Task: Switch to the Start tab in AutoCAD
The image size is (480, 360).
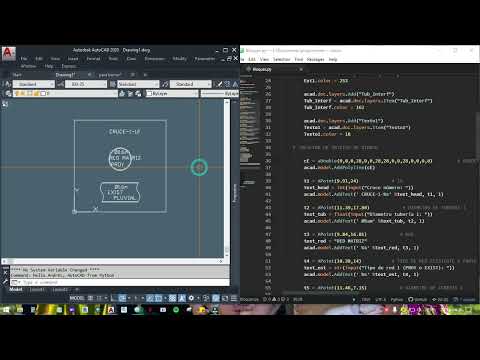Action: tap(17, 75)
